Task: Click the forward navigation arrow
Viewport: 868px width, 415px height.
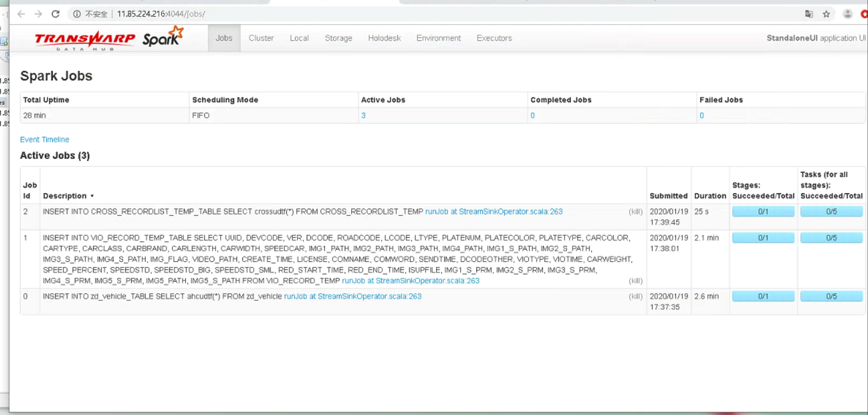Action: point(38,13)
